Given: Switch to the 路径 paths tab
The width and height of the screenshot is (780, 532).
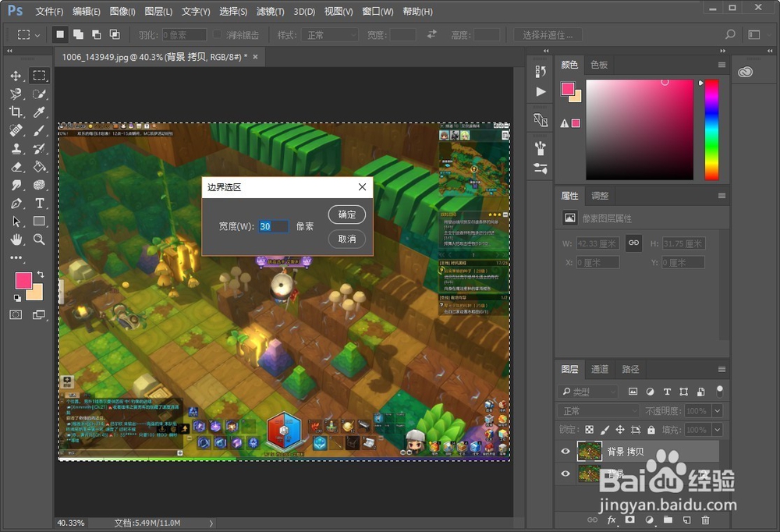Looking at the screenshot, I should pos(630,369).
